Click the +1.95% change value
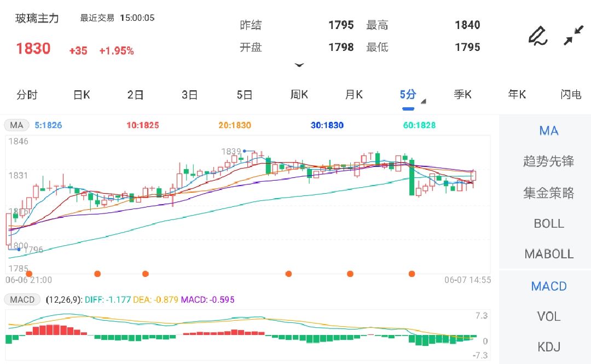Viewport: 591px width, 364px height. (117, 51)
